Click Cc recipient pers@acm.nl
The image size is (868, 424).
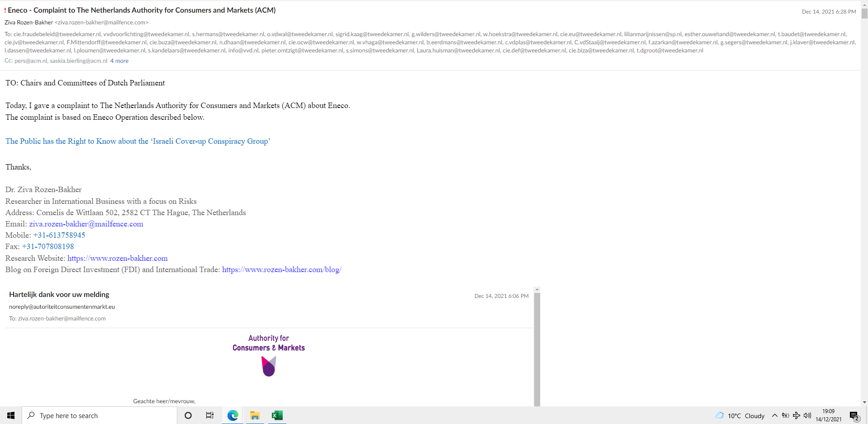(30, 61)
